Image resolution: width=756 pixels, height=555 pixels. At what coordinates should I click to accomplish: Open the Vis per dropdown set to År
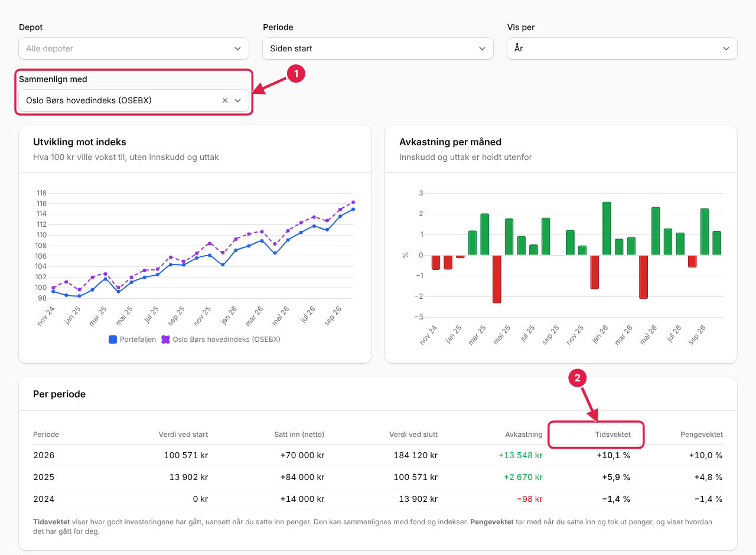click(x=622, y=48)
